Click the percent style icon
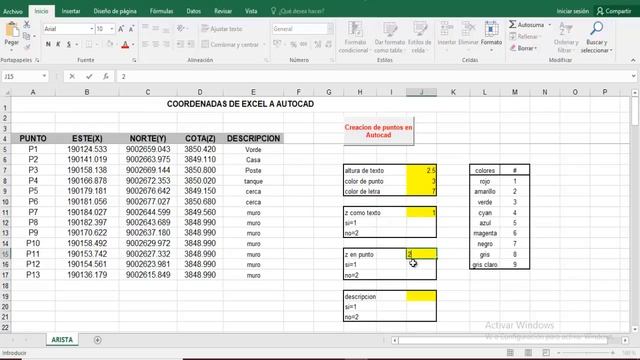 [x=293, y=44]
